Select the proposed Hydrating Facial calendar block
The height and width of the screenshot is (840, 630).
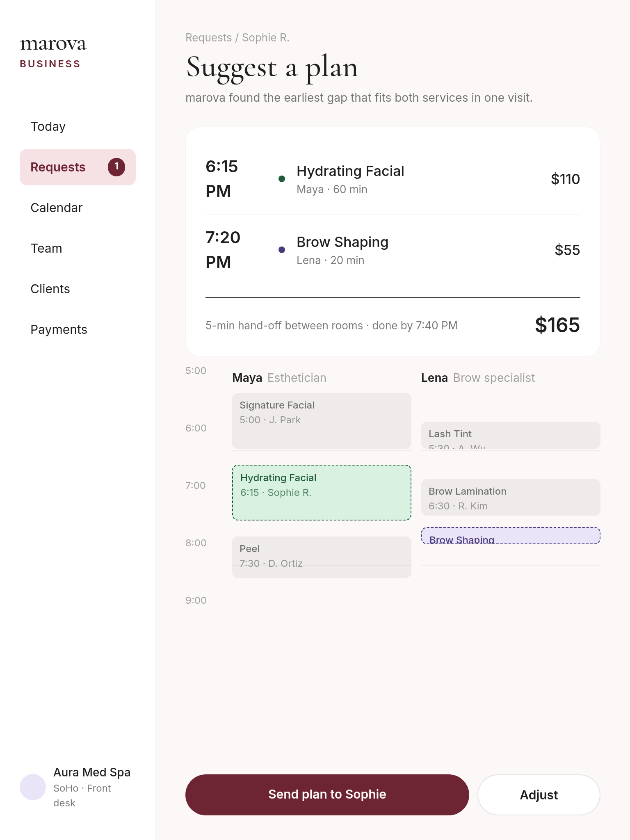[322, 492]
